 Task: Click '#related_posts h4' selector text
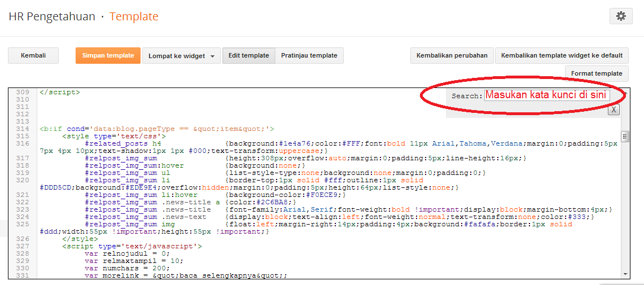[123, 144]
